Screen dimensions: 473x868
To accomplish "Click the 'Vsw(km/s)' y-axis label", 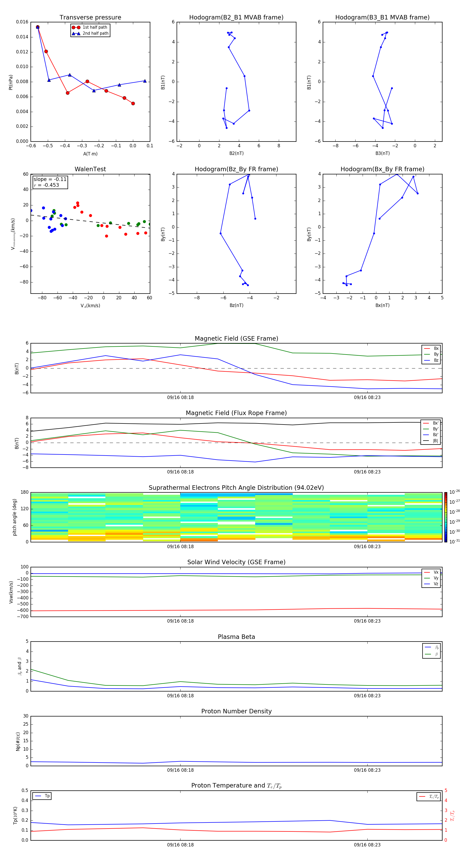I will click(x=11, y=592).
